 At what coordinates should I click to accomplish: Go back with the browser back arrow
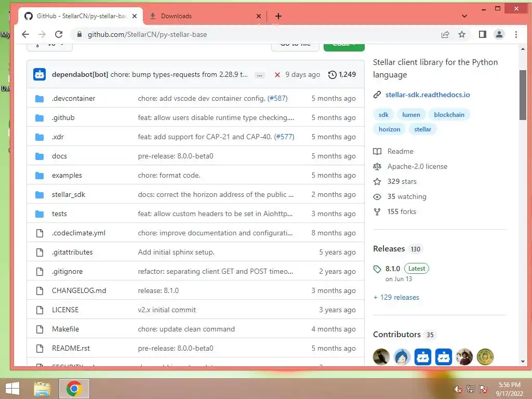tap(25, 34)
